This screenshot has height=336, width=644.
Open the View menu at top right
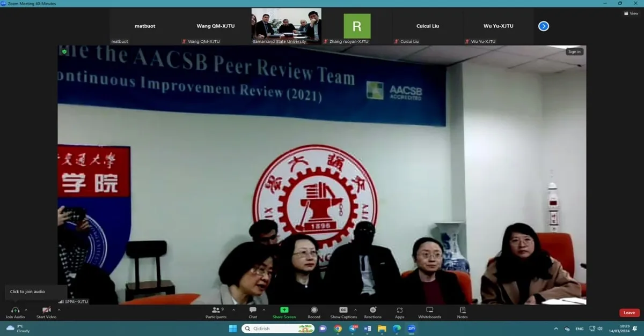tap(631, 13)
